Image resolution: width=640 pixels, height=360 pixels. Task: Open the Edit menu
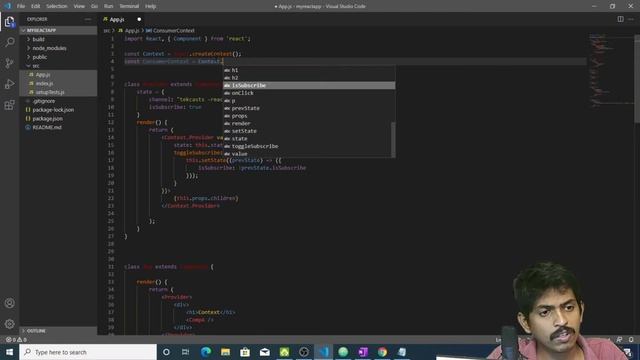point(36,6)
